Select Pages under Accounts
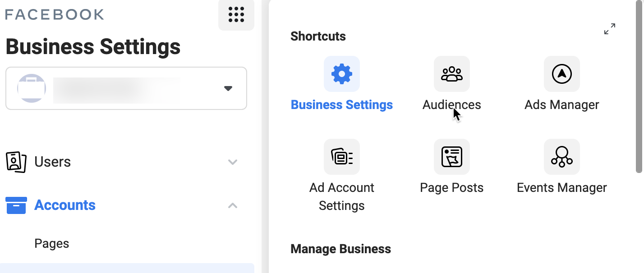This screenshot has width=644, height=273. (x=52, y=244)
